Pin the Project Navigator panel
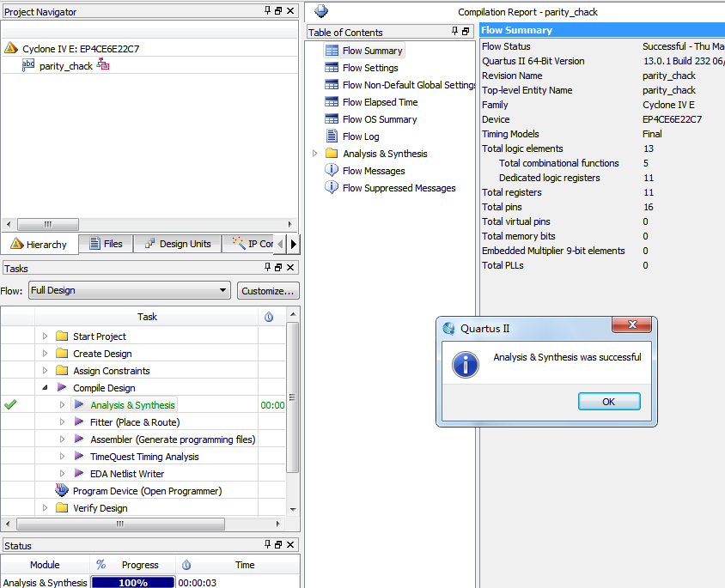The width and height of the screenshot is (725, 588). [x=268, y=10]
